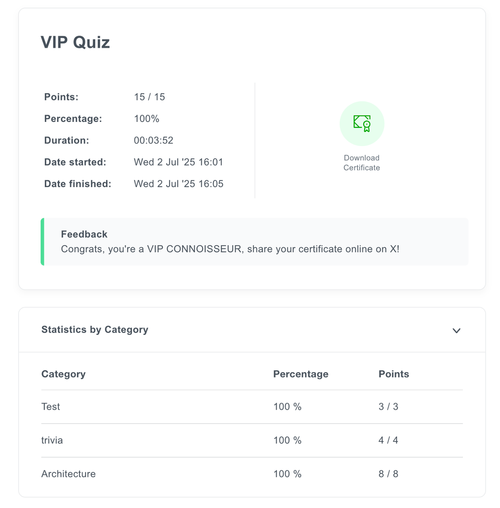The height and width of the screenshot is (508, 500).
Task: Select the trivia category row
Action: (x=252, y=440)
